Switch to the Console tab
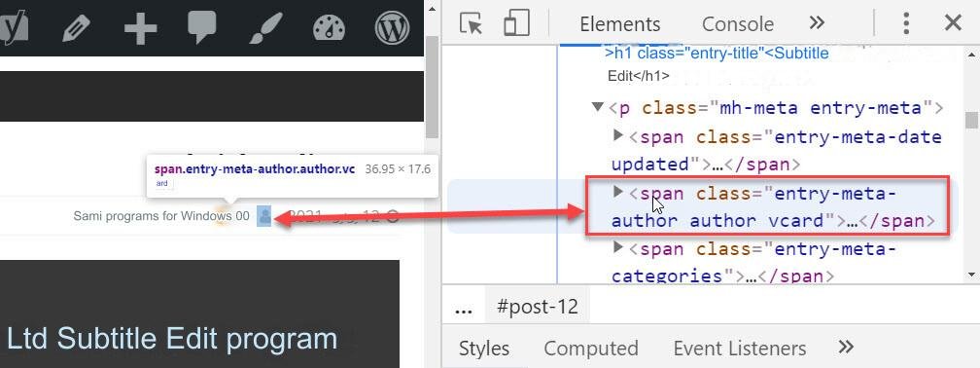 (x=738, y=23)
